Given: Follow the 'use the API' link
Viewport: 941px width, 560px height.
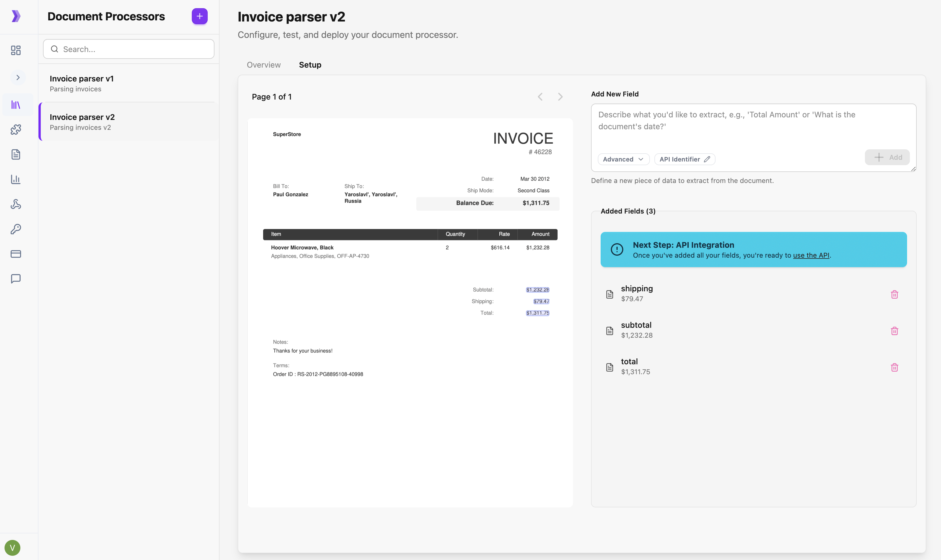Looking at the screenshot, I should click(811, 255).
